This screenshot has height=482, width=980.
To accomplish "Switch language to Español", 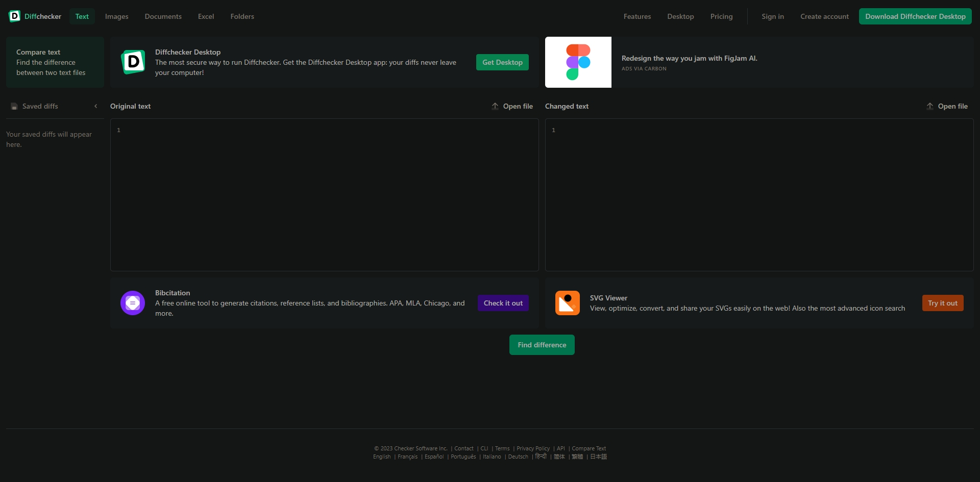I will point(434,457).
